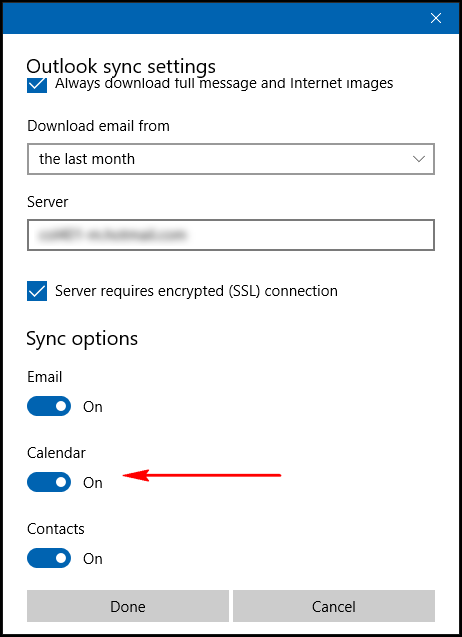Uncheck the Always download full message checkbox
This screenshot has height=637, width=462.
(x=37, y=86)
